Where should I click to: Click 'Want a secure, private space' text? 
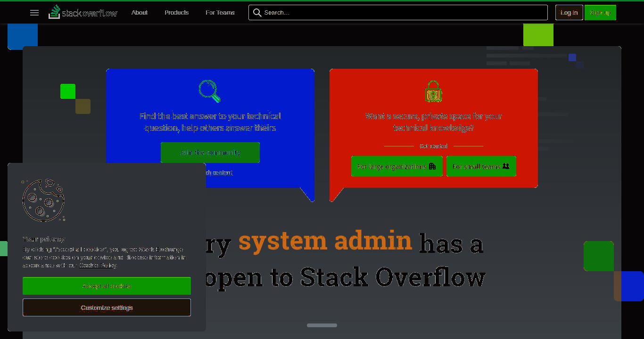tap(434, 122)
